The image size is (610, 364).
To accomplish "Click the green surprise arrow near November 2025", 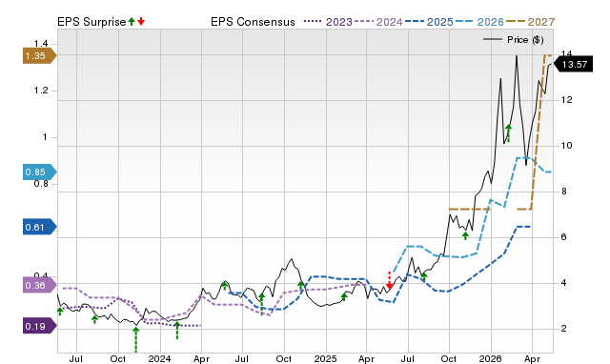I will click(465, 235).
